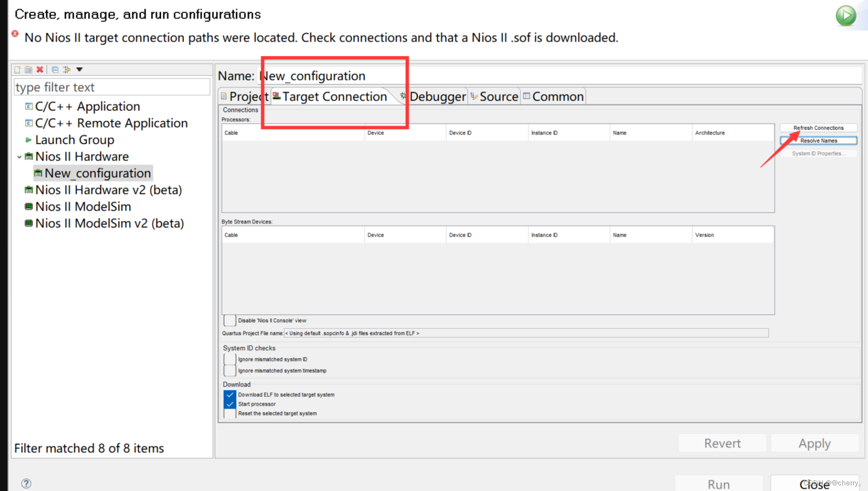
Task: Collapse the Nios II Hardware tree node
Action: (19, 157)
